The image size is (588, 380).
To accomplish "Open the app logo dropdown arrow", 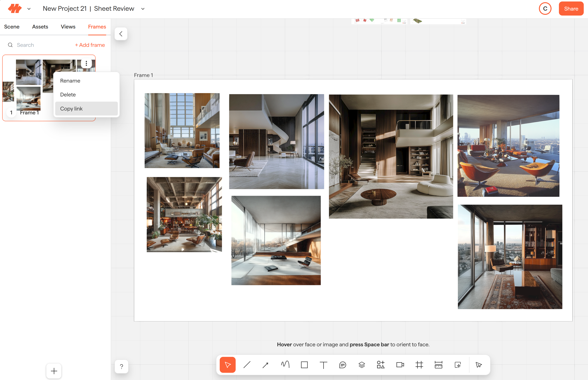I will pos(29,9).
